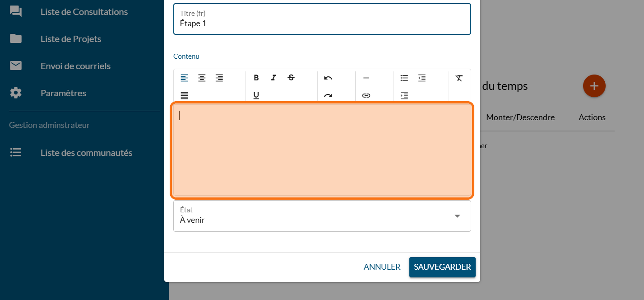644x300 pixels.
Task: Go to Envoi de courriels
Action: coord(75,66)
